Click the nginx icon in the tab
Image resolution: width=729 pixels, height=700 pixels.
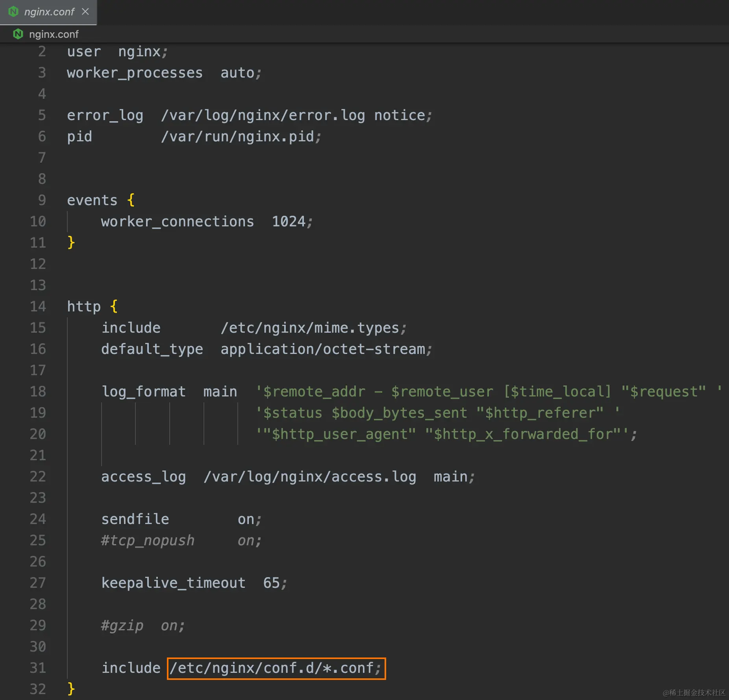point(13,12)
